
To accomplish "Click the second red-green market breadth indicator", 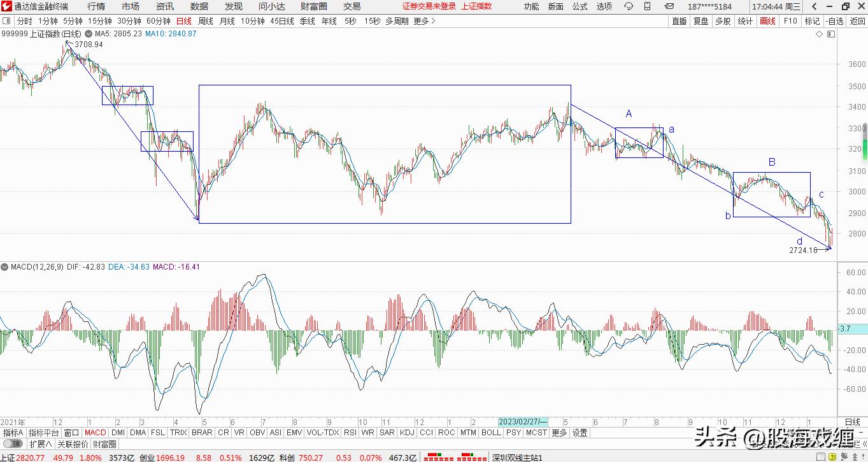I will tap(472, 457).
